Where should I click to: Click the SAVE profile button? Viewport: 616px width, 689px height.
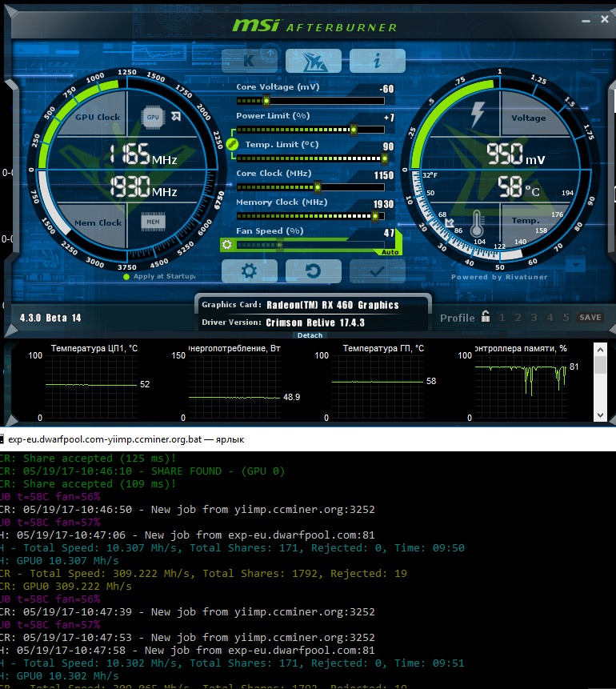click(x=590, y=317)
